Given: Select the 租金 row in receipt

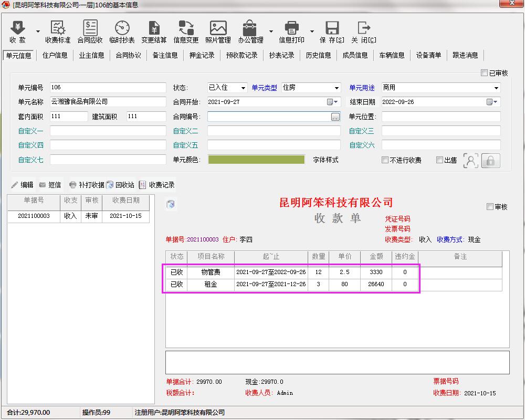Looking at the screenshot, I should pyautogui.click(x=334, y=285).
